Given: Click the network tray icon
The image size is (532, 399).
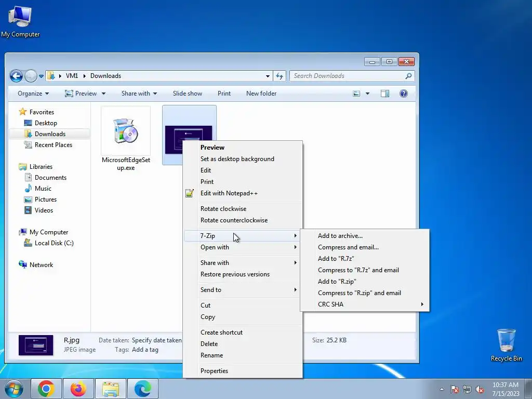Looking at the screenshot, I should (x=467, y=390).
